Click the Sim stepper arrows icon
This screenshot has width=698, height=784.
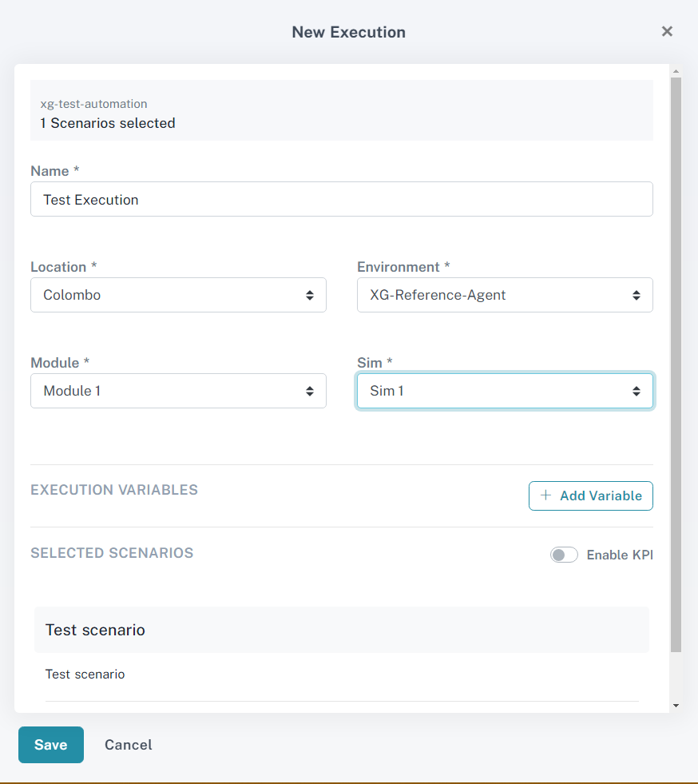point(637,391)
